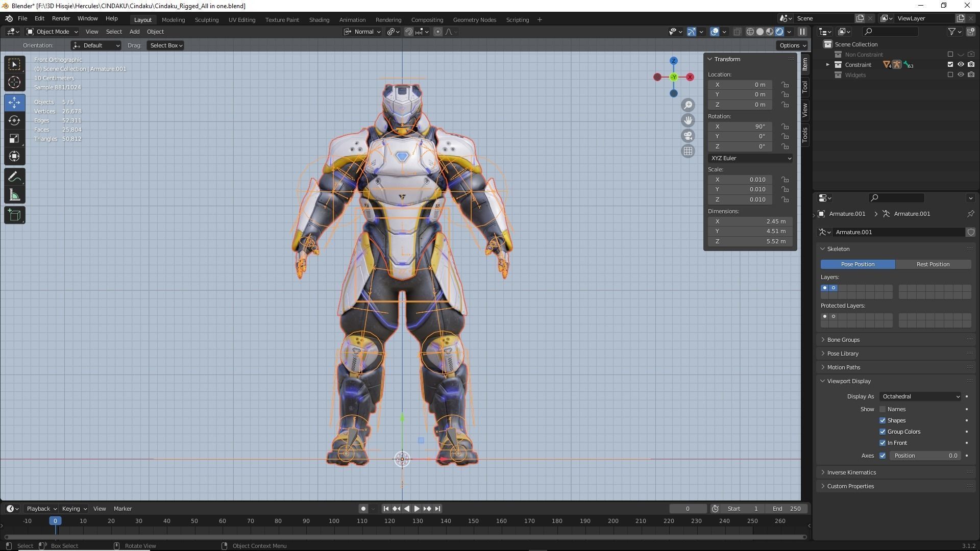The image size is (980, 551).
Task: Click the frame 0 playhead marker
Action: point(55,521)
